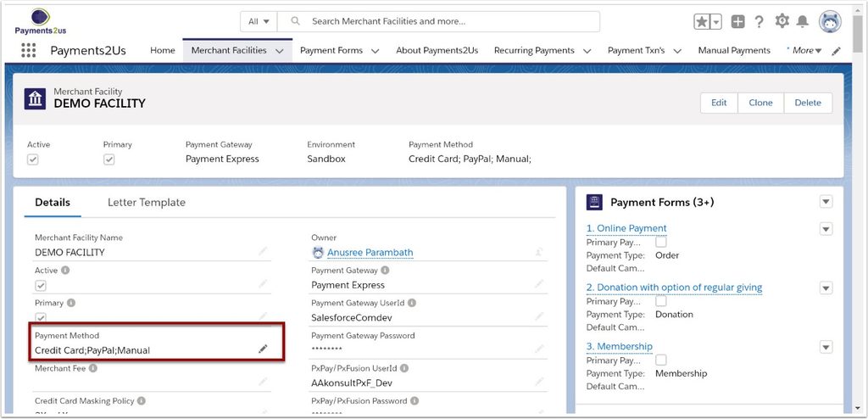This screenshot has width=868, height=419.
Task: Edit Payment Gateway UserId pencil icon
Action: click(538, 316)
